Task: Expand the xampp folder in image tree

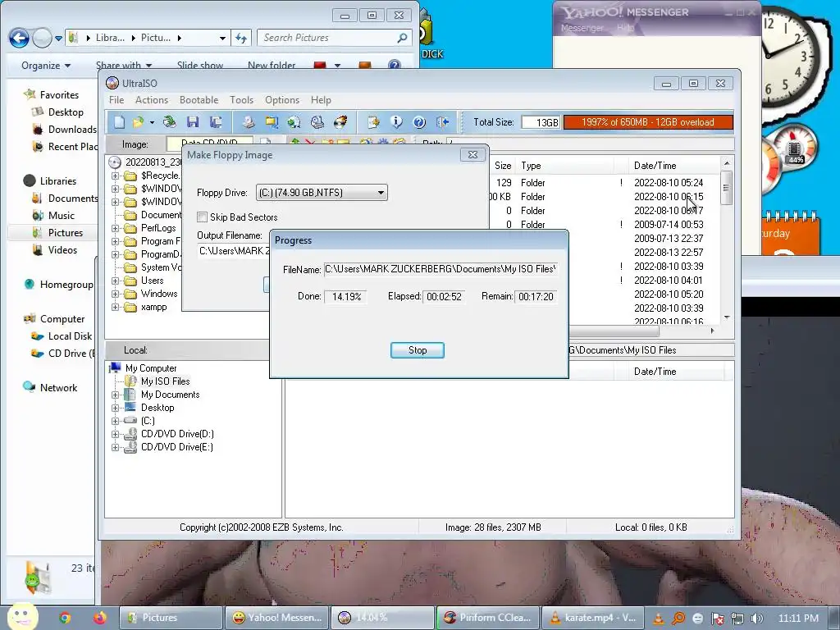Action: 115,308
